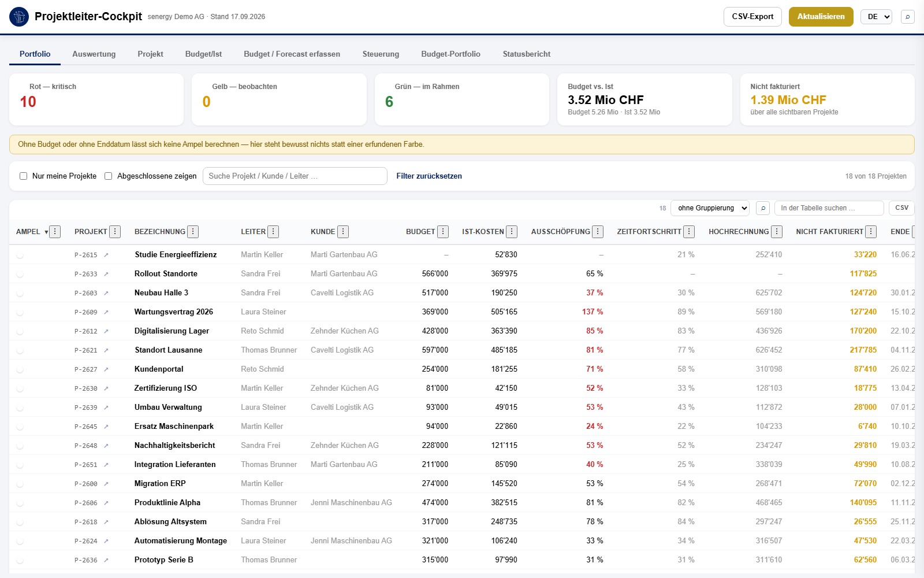Click the 'Rot — kritisch' count 10

pos(28,102)
